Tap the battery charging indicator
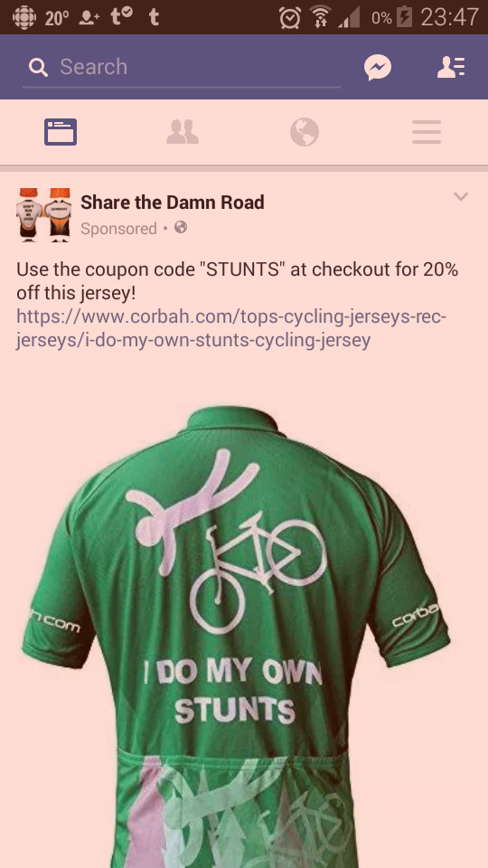 pyautogui.click(x=405, y=17)
